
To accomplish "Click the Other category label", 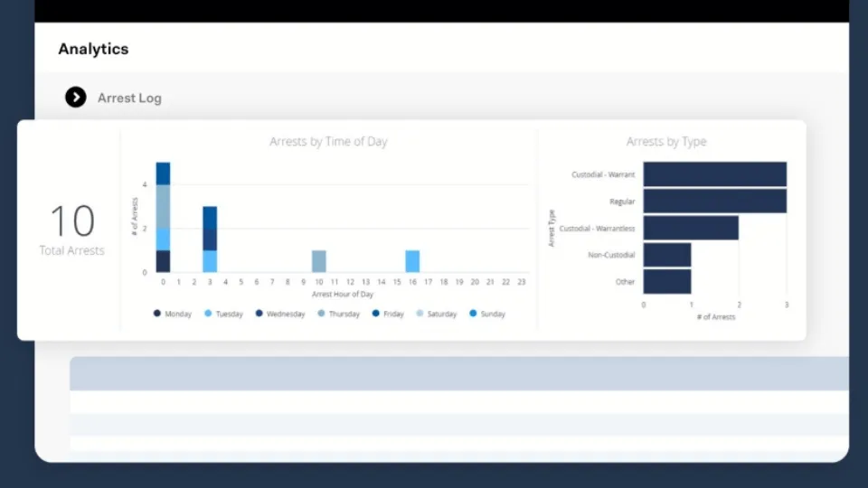I will pyautogui.click(x=625, y=282).
